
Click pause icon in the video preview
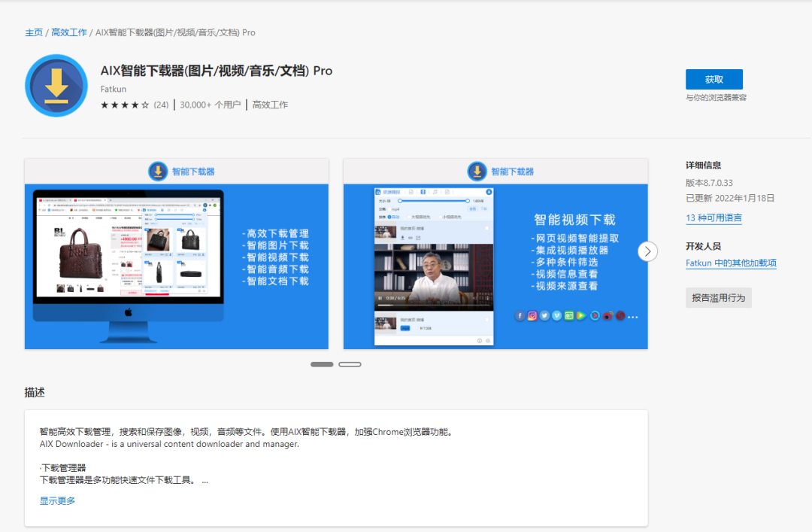point(380,299)
